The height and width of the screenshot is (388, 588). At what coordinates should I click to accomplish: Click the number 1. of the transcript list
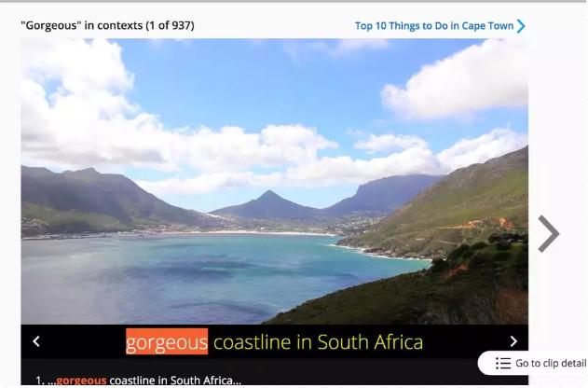point(40,381)
